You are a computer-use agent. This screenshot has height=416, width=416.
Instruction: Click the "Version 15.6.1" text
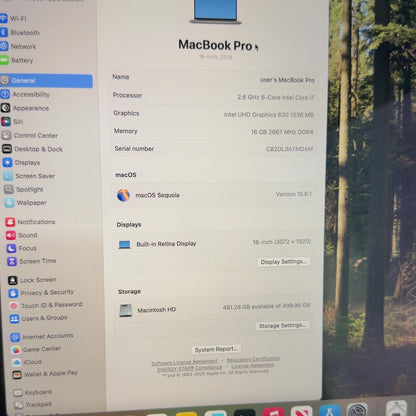point(294,194)
